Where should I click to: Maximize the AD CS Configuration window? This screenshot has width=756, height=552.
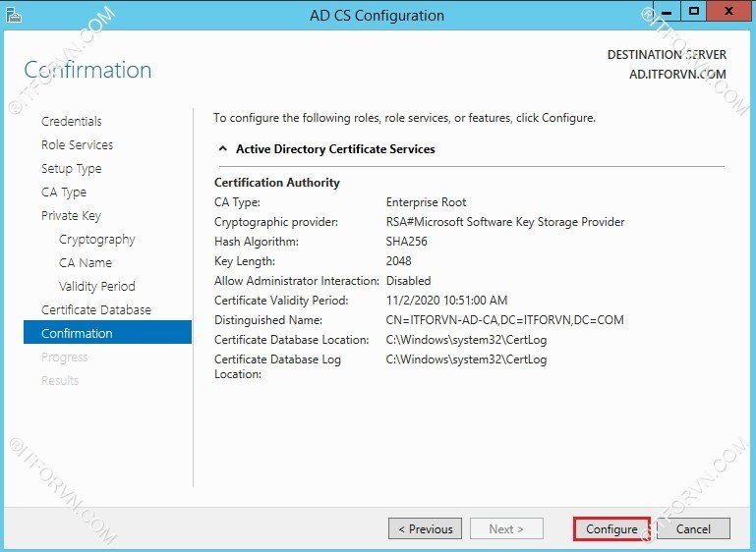pyautogui.click(x=694, y=12)
